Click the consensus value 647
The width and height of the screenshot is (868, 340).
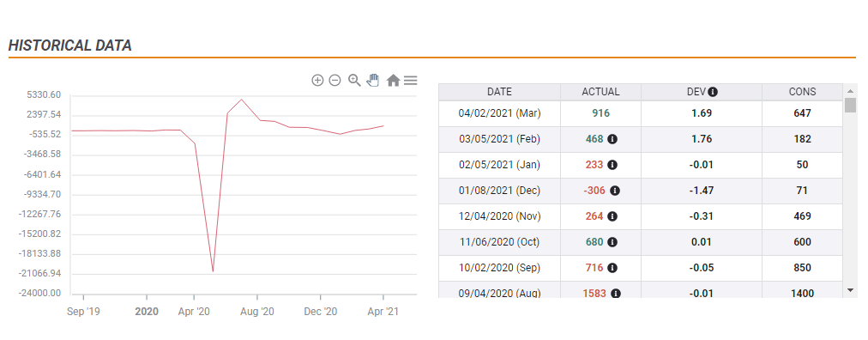(x=802, y=113)
